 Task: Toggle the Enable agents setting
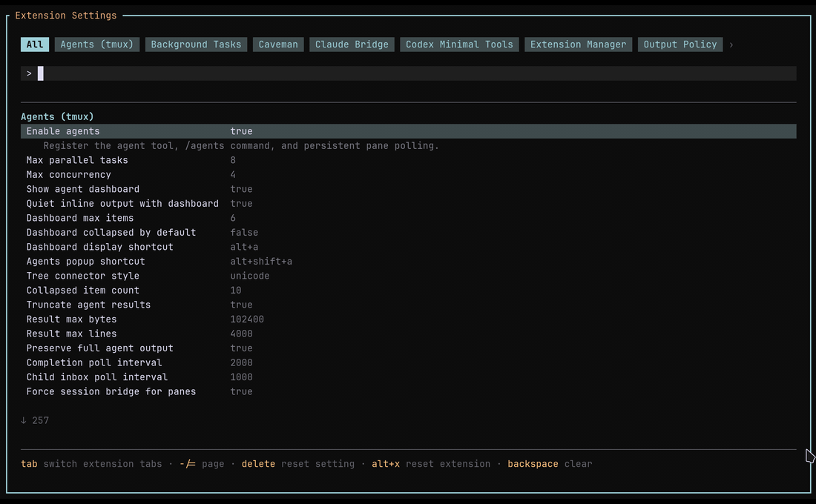[409, 131]
